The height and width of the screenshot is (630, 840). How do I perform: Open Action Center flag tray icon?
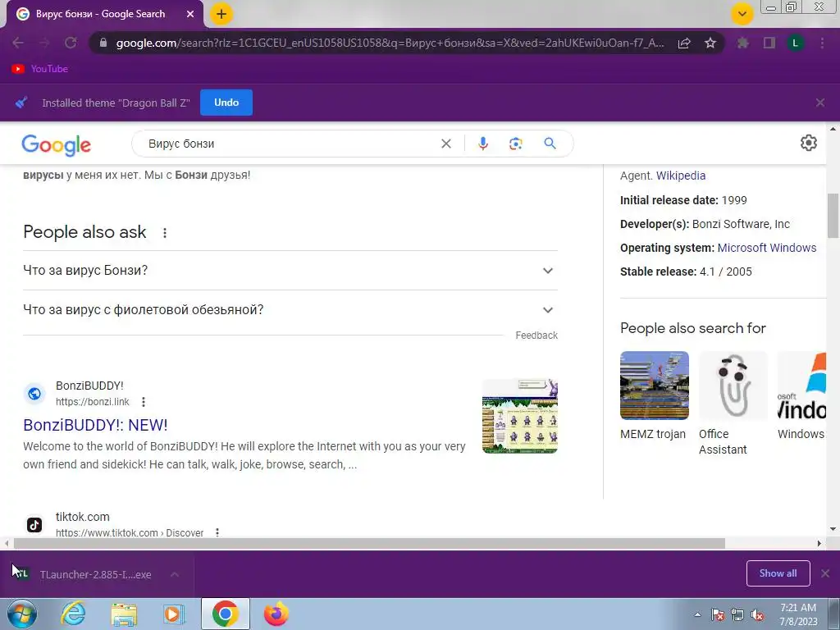[717, 615]
